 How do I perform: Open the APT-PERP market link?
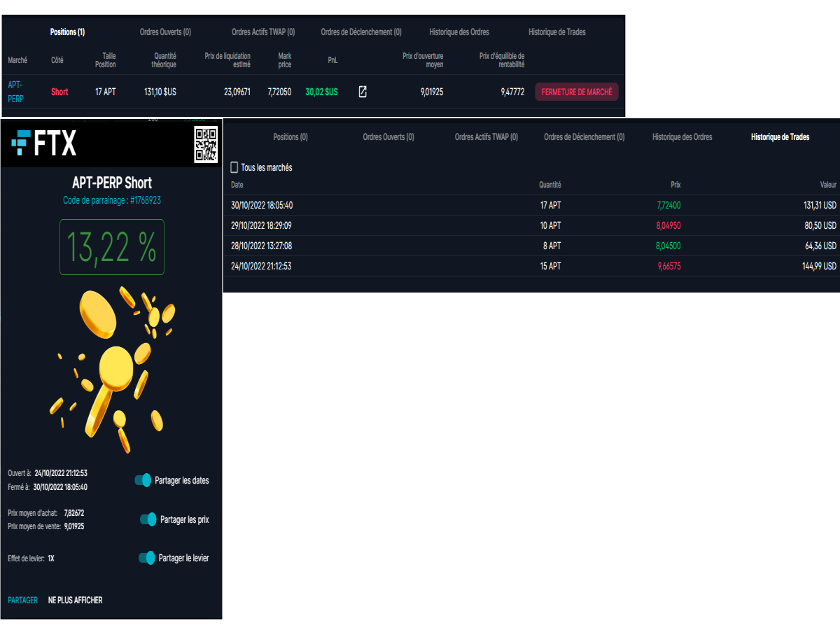click(15, 92)
